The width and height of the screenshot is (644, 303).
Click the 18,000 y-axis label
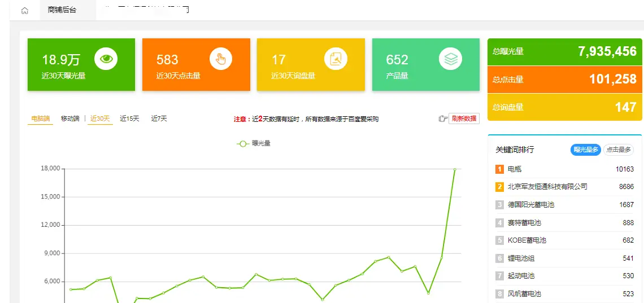tap(50, 169)
